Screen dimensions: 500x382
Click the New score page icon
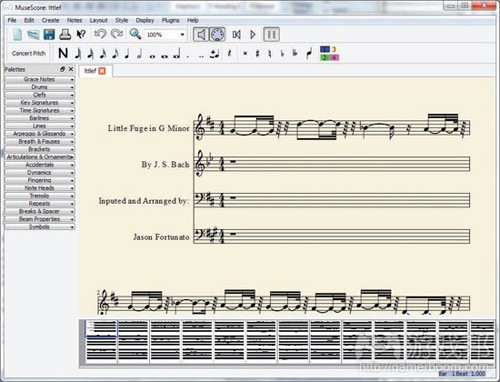[17, 34]
